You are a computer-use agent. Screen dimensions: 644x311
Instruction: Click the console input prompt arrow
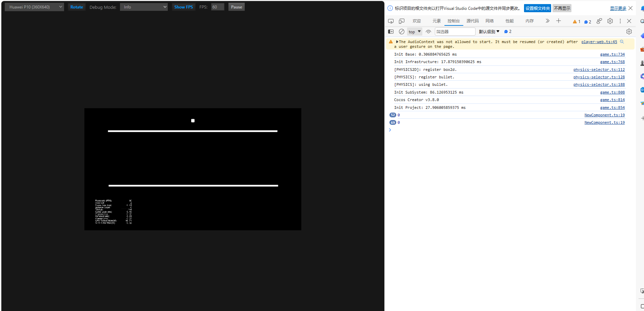[390, 130]
